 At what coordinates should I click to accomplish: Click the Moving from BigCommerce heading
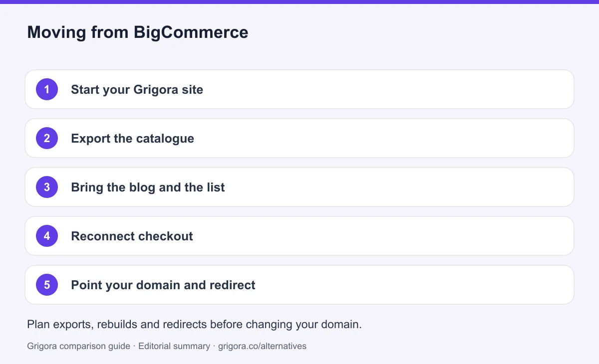click(138, 32)
